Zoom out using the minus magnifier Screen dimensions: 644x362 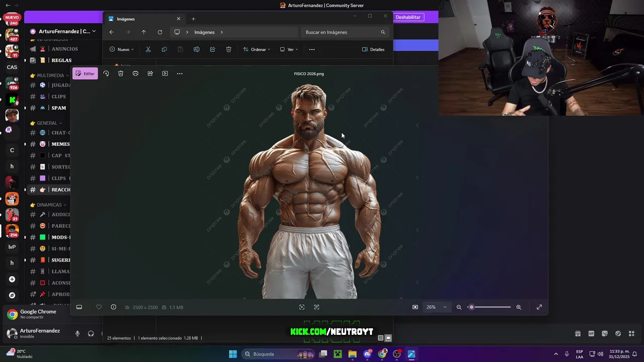(x=459, y=307)
